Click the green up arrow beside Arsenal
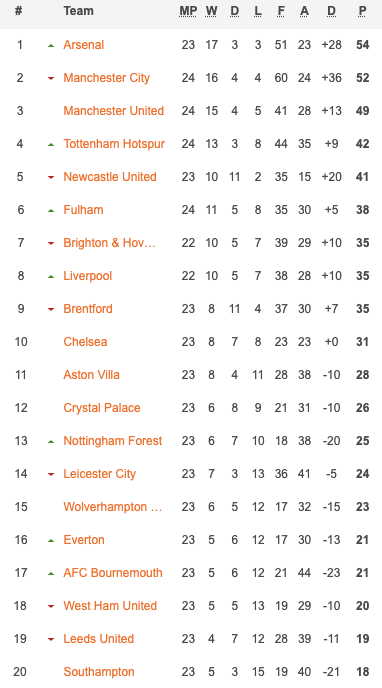Viewport: 382px width, 688px height. point(51,45)
